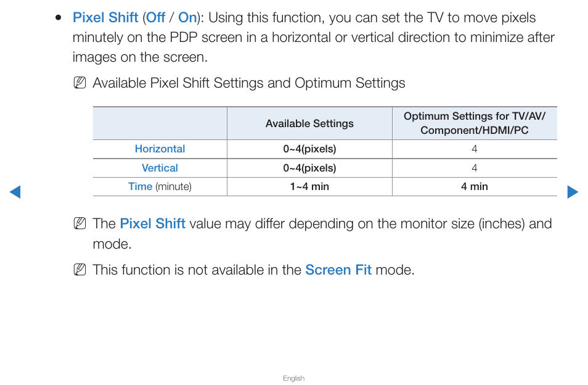Select the On option for Pixel Shift
Image resolution: width=588 pixels, height=385 pixels.
click(x=187, y=18)
